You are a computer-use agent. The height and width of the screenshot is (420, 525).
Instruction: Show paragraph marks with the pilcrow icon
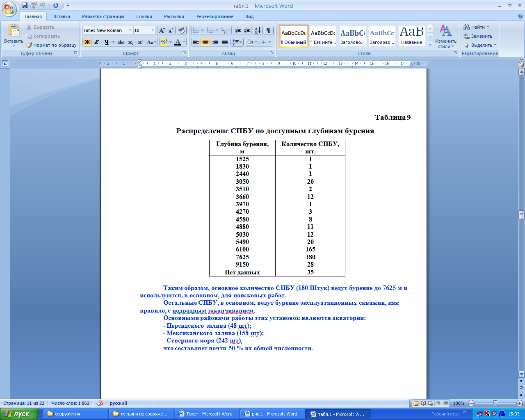[268, 30]
